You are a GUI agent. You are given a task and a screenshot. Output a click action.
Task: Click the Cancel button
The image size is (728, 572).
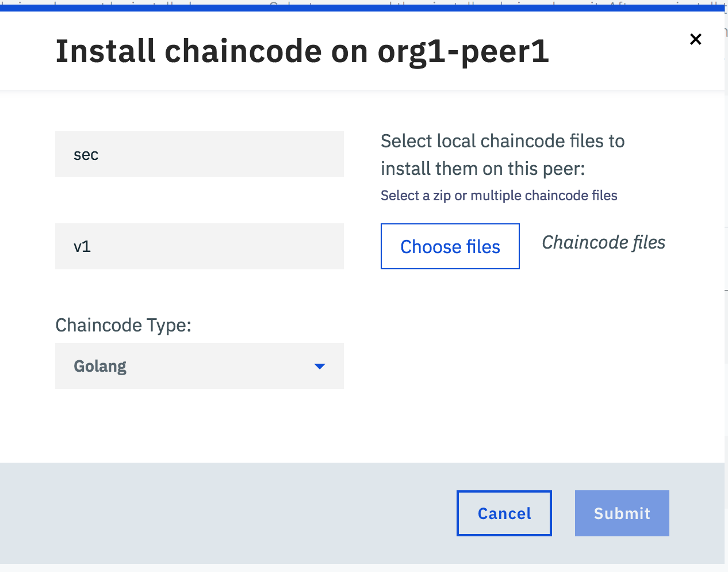tap(504, 513)
